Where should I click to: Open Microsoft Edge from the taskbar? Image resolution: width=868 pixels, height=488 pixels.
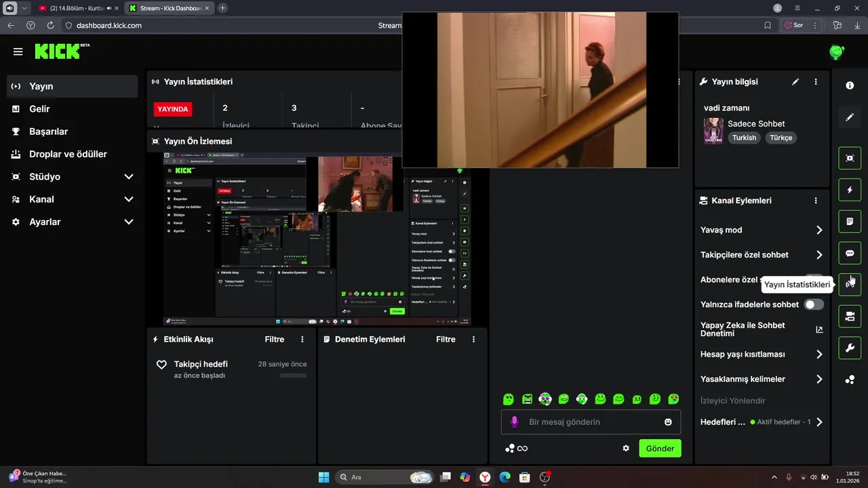click(505, 477)
